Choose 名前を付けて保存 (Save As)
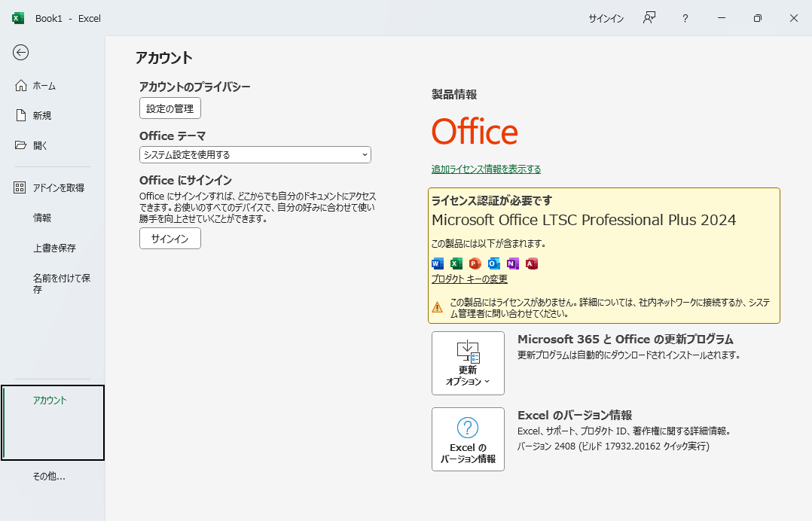Image resolution: width=812 pixels, height=521 pixels. 62,284
